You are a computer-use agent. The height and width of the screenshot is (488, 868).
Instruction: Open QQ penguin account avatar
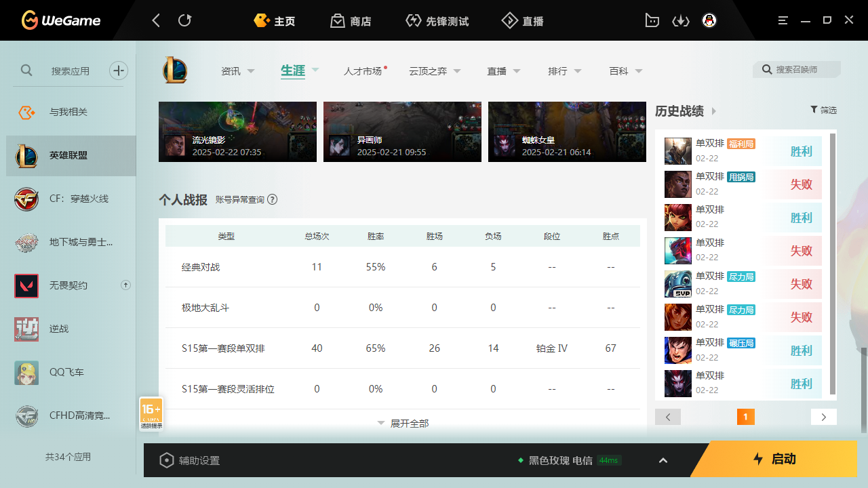coord(709,20)
